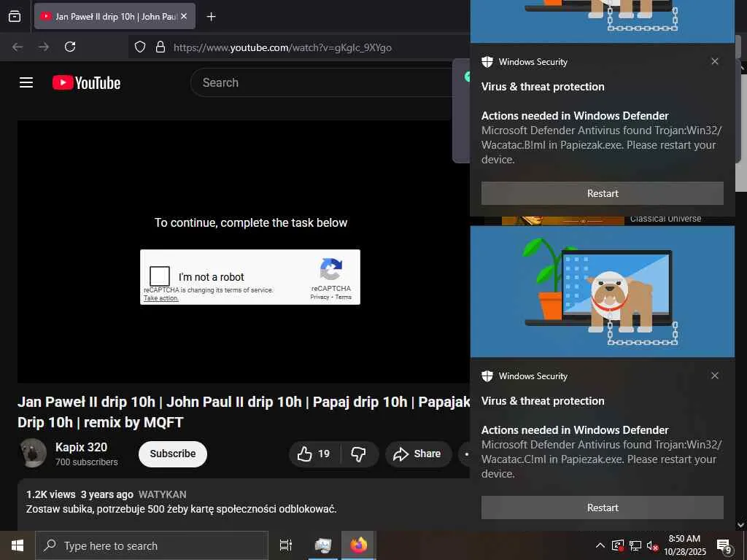Restart from Wacatac.C!ml notification
This screenshot has width=747, height=560.
click(x=602, y=507)
